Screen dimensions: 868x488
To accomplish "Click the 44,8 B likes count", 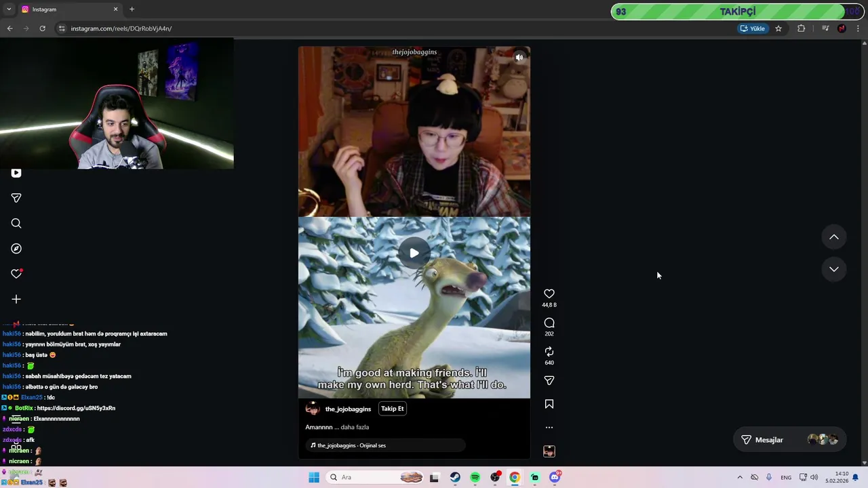I will pos(549,305).
